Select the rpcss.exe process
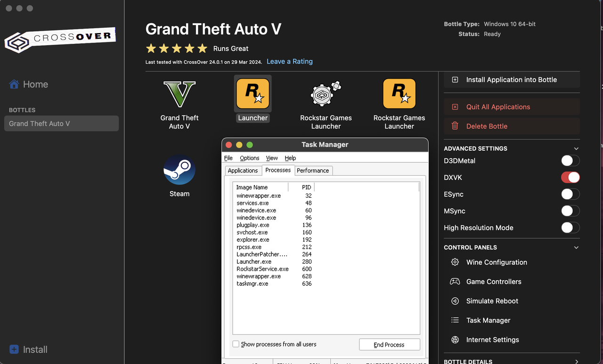Screen dimensions: 603x364 pos(274,247)
